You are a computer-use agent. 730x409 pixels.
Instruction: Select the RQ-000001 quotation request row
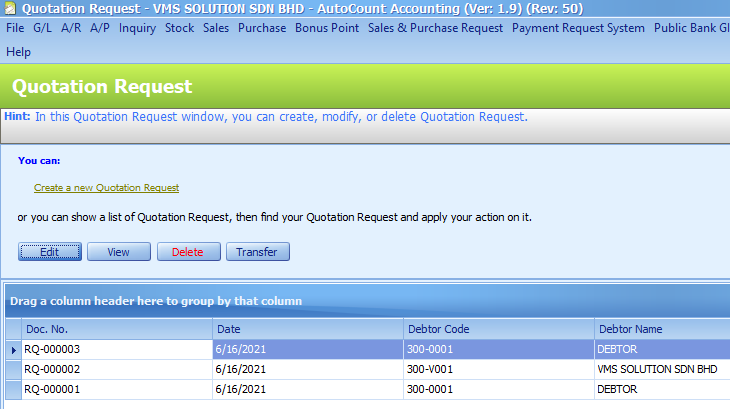(117, 388)
